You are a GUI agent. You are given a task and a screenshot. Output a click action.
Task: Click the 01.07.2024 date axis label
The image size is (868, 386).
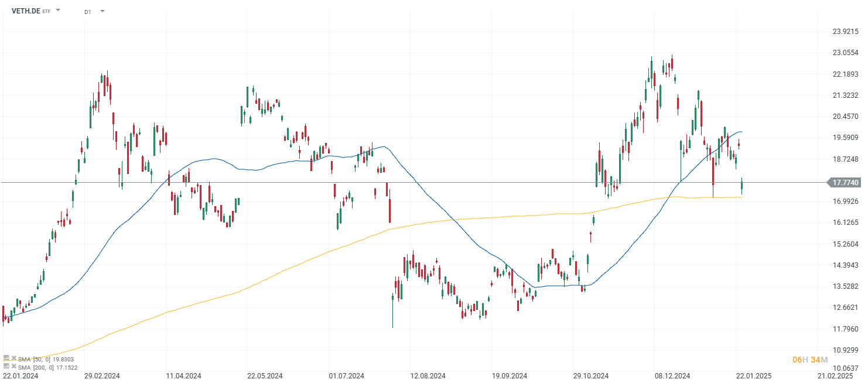[347, 376]
